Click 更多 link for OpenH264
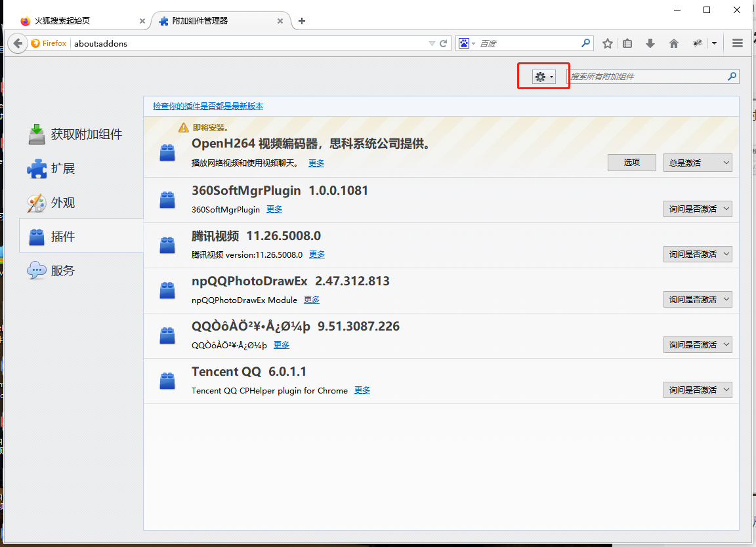Screen dimensions: 756x547 pyautogui.click(x=316, y=163)
